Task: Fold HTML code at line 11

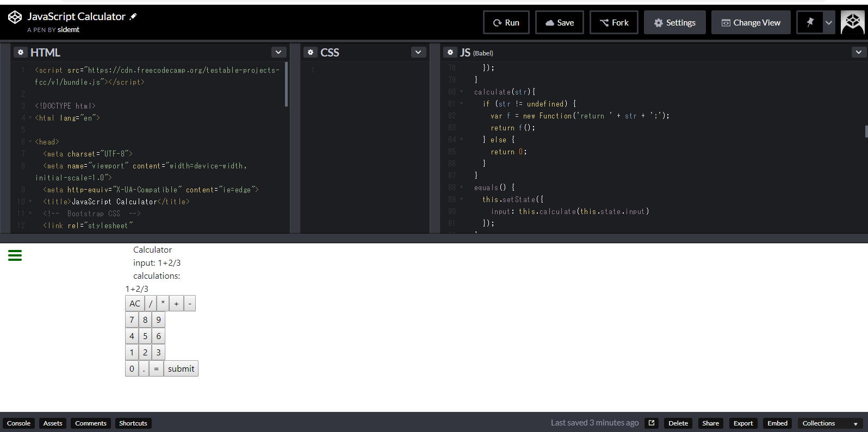Action: click(x=30, y=214)
